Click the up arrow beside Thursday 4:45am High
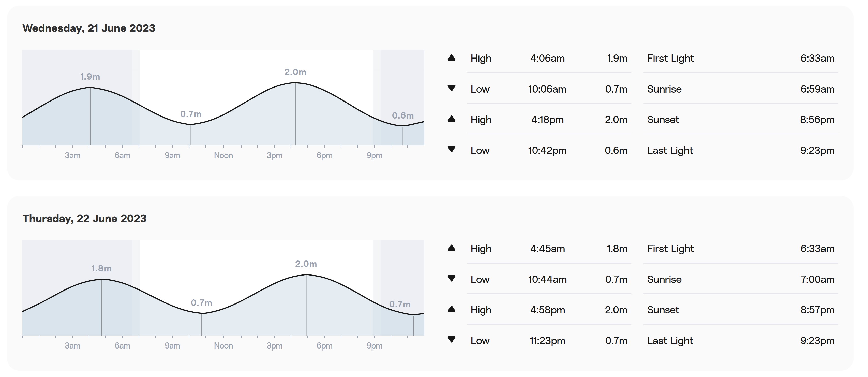This screenshot has width=868, height=377. pos(452,248)
